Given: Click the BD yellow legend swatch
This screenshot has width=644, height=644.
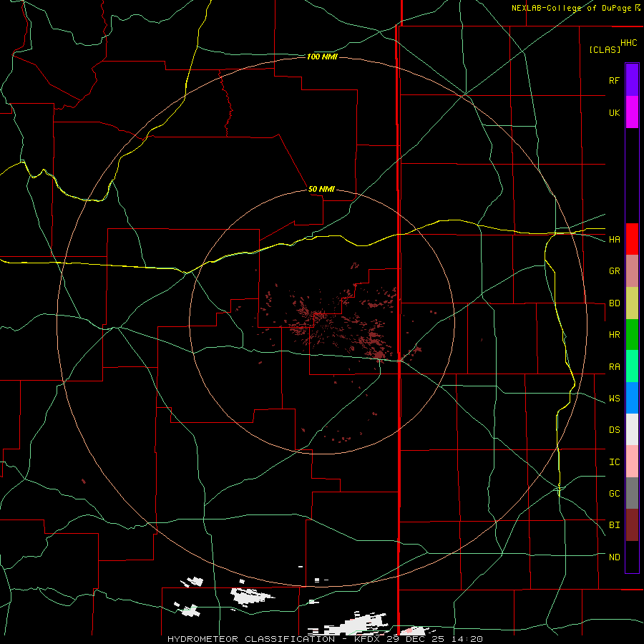Looking at the screenshot, I should point(632,303).
